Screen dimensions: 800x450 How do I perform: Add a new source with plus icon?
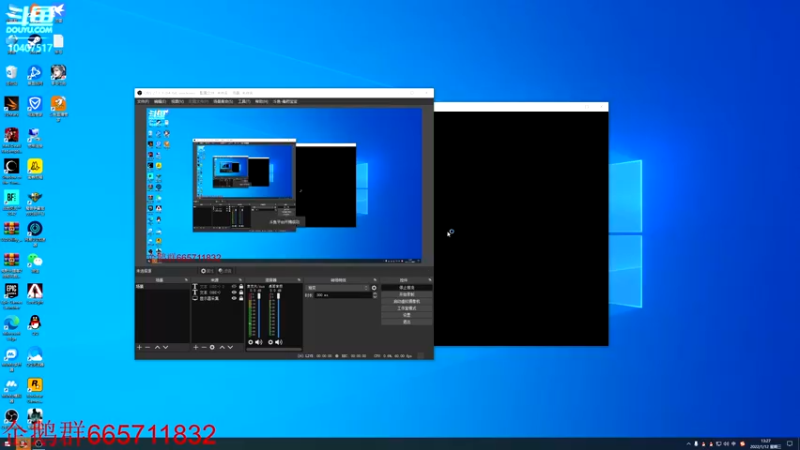(195, 347)
